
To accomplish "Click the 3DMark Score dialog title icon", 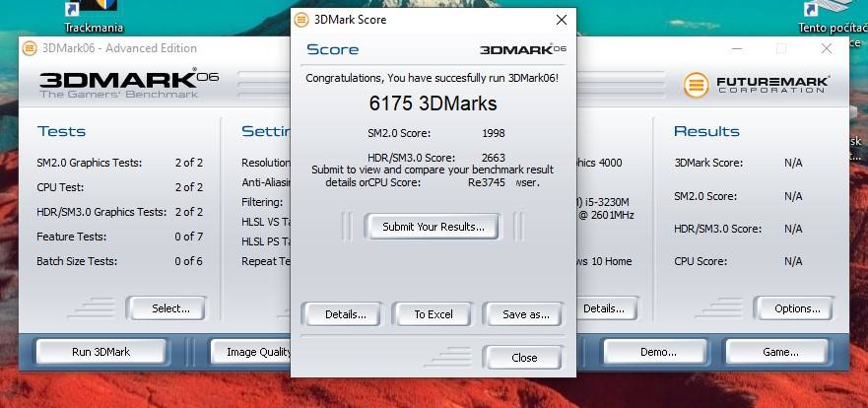I will click(x=301, y=20).
